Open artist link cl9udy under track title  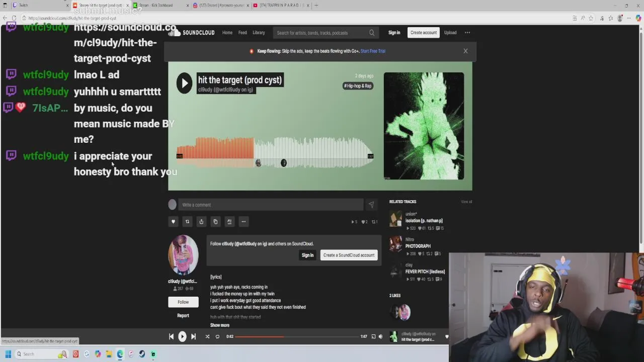(225, 89)
